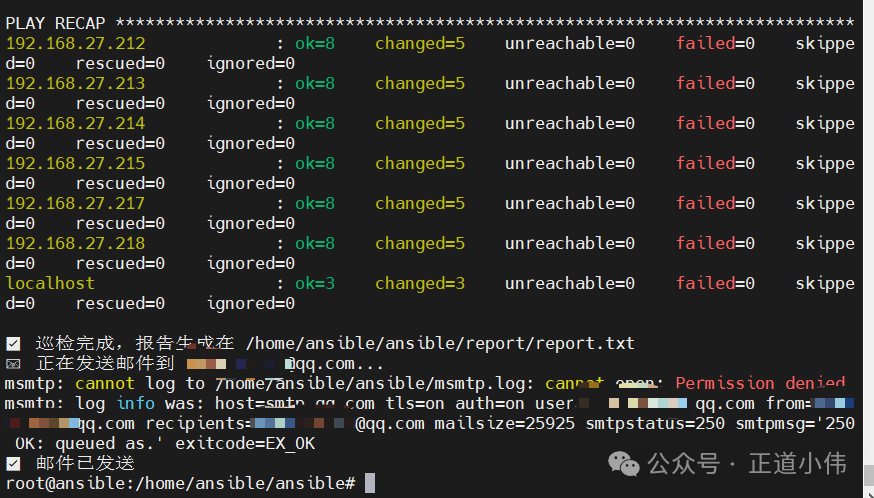
Task: Click unreachable=0 on the 192.168.27.214 row
Action: tap(570, 123)
